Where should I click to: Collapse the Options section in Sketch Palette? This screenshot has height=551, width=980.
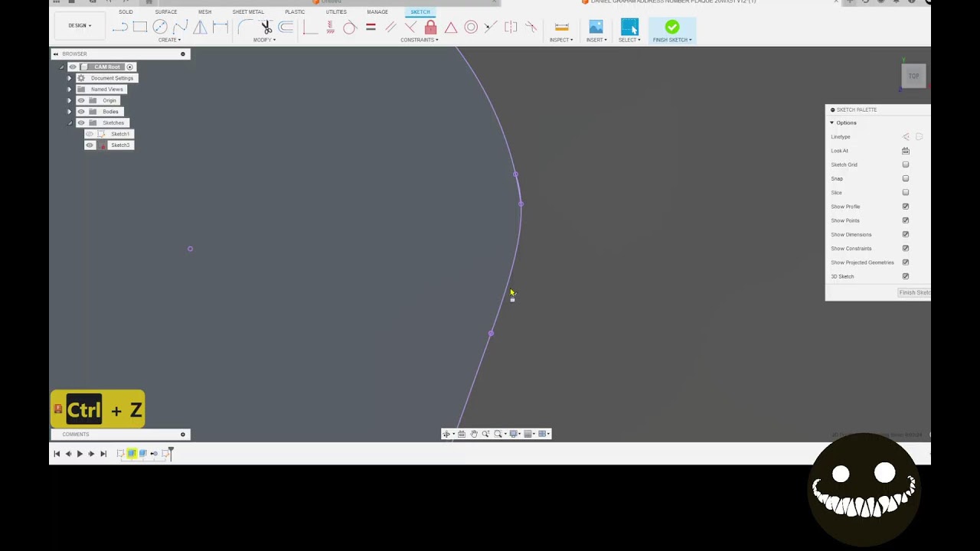point(832,122)
